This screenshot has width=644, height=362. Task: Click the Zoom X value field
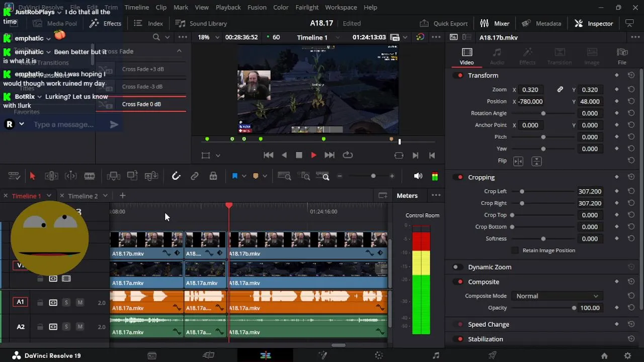coord(530,89)
